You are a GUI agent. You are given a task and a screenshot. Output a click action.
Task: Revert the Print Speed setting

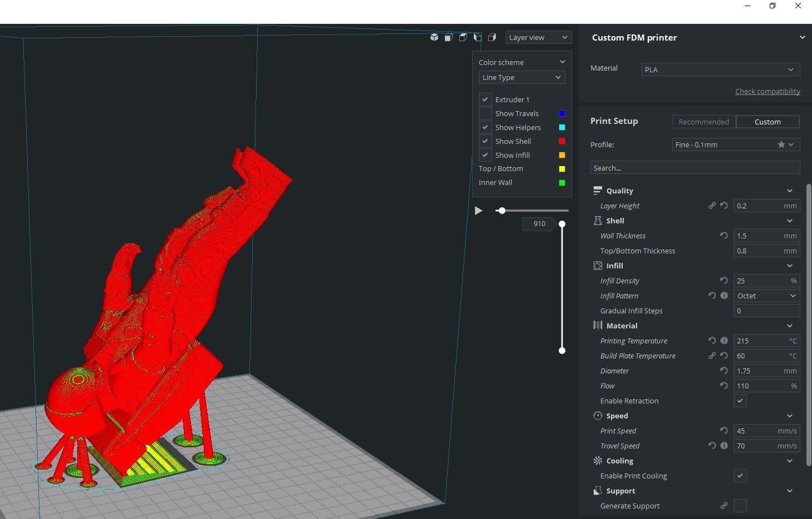click(x=724, y=431)
